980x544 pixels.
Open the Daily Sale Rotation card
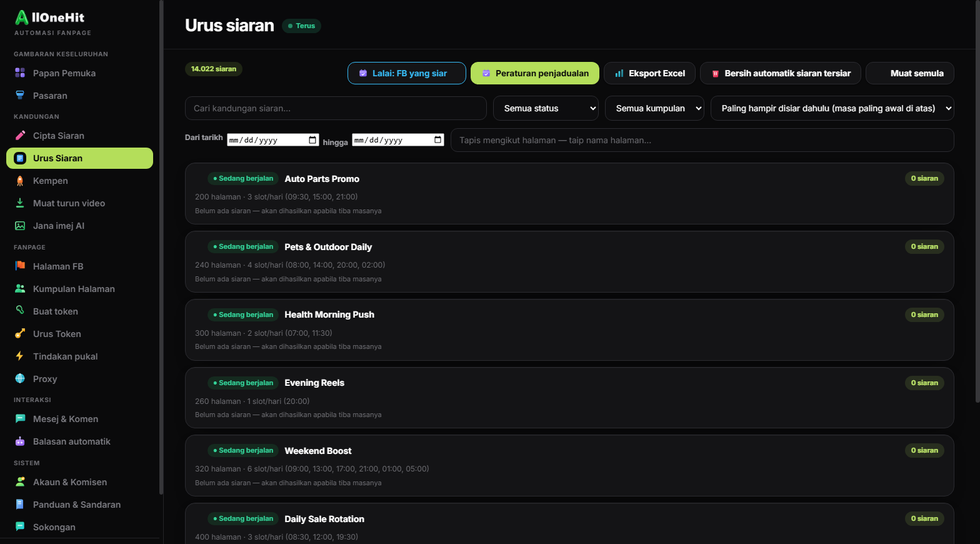coord(569,523)
